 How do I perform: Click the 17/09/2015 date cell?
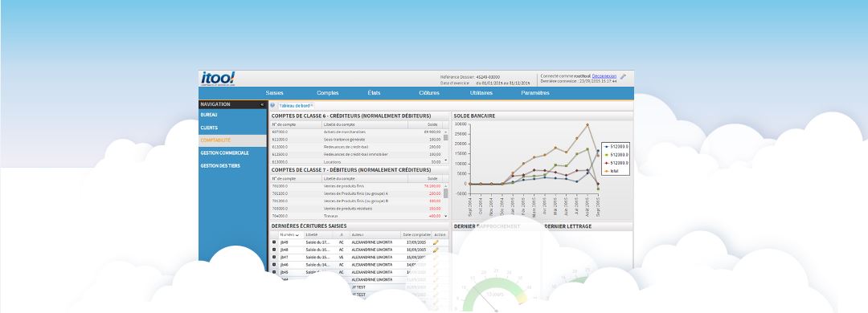[416, 242]
